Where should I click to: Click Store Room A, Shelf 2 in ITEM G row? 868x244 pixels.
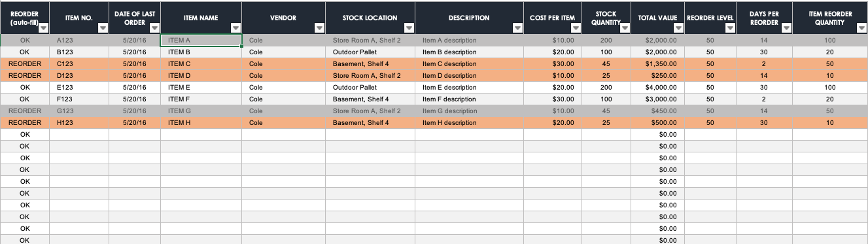370,111
